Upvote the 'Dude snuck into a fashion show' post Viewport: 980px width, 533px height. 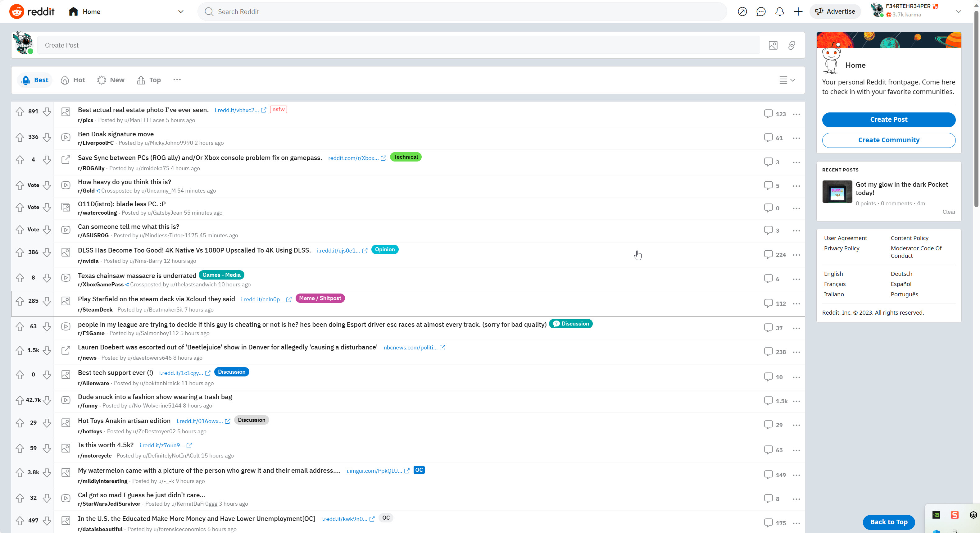pyautogui.click(x=20, y=400)
